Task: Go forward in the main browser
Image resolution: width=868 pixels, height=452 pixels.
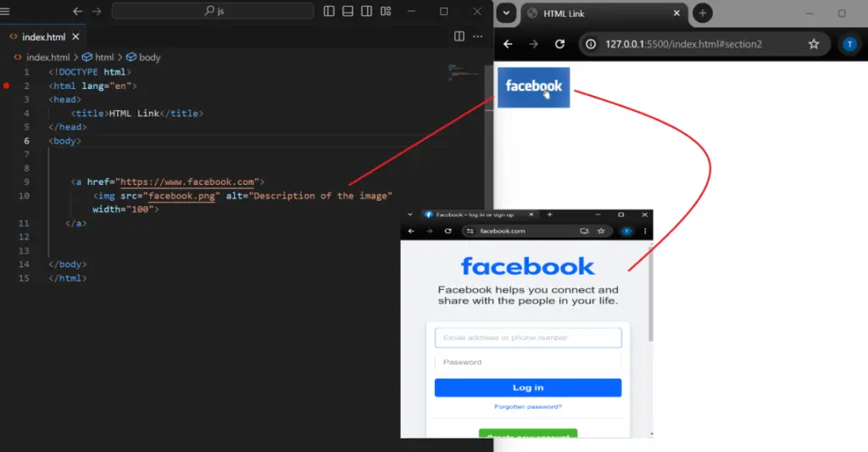Action: click(x=534, y=44)
